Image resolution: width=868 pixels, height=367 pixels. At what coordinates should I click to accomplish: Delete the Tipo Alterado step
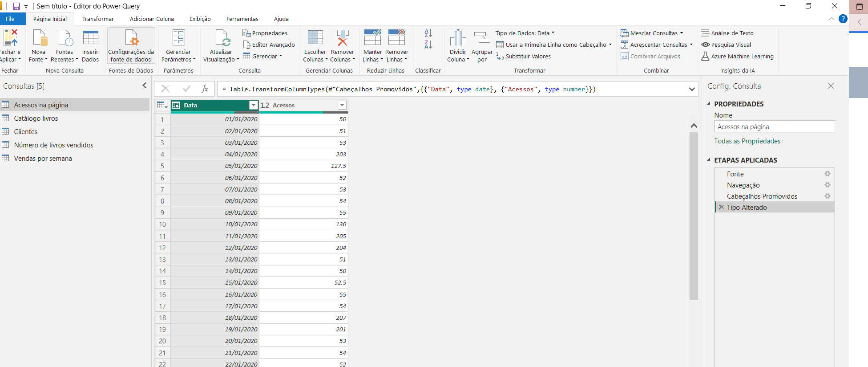click(722, 207)
